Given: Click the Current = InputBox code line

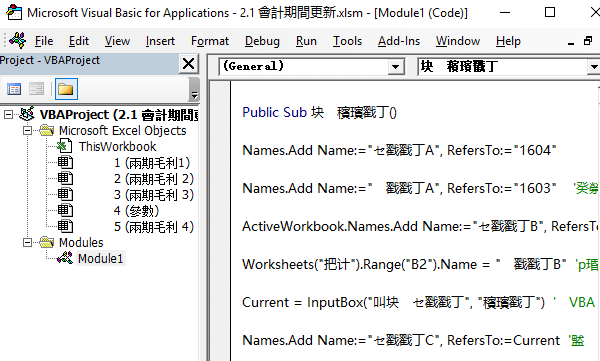Looking at the screenshot, I should (x=393, y=302).
